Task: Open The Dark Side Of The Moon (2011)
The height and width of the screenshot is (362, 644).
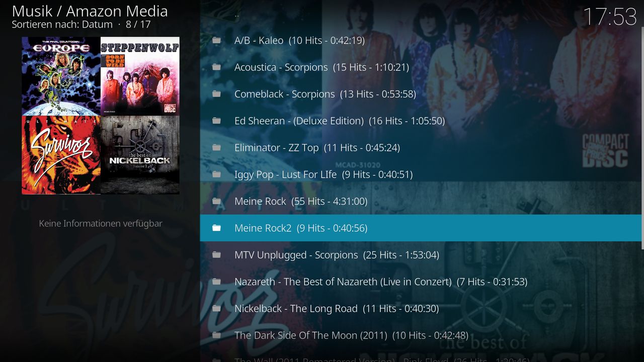Action: (421, 335)
